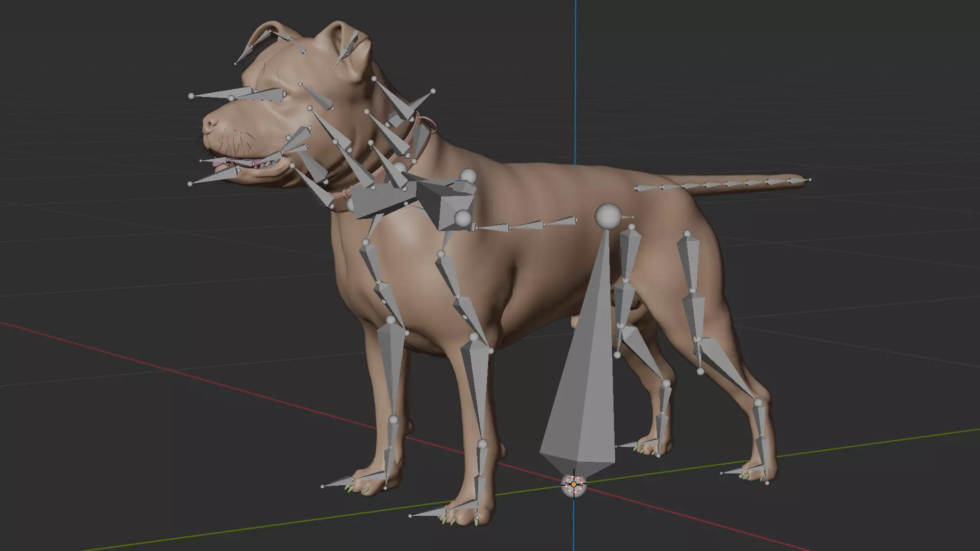Click the 3D cursor at the world origin

[x=574, y=484]
